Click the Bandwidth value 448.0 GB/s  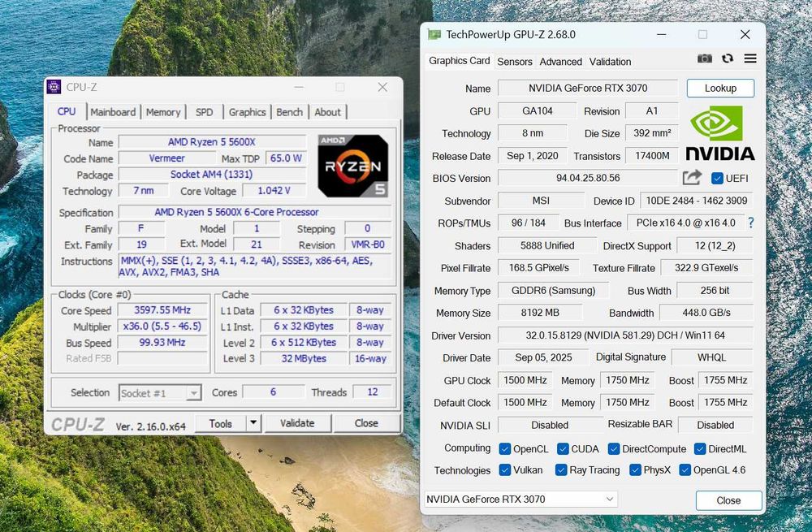(x=706, y=313)
